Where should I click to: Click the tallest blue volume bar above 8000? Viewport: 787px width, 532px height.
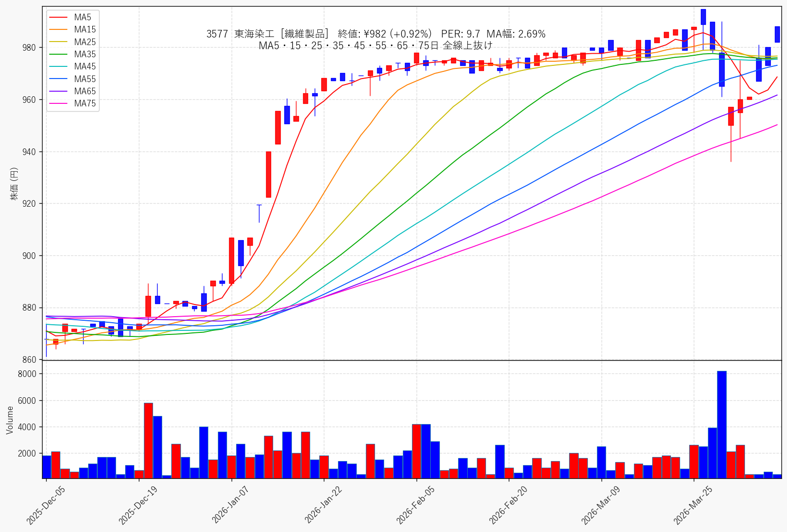722,425
